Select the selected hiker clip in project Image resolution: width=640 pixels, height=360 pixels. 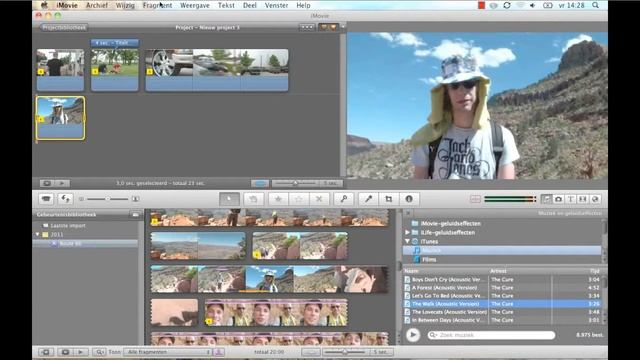pos(60,118)
